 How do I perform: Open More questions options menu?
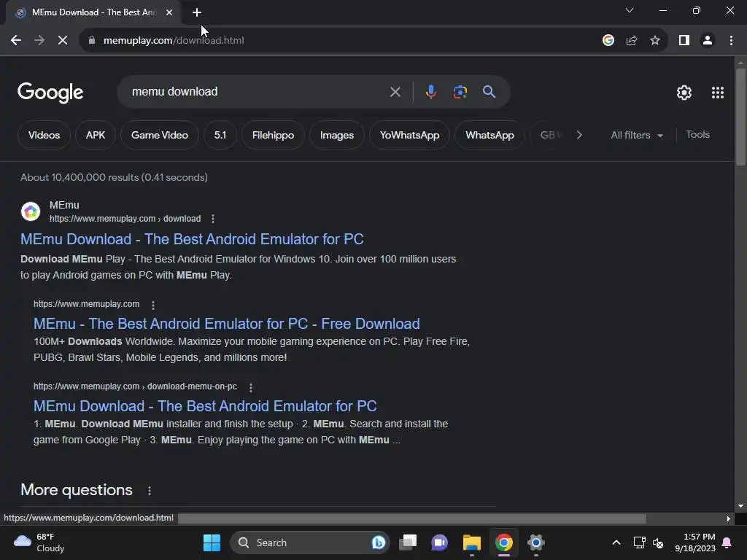(x=150, y=491)
